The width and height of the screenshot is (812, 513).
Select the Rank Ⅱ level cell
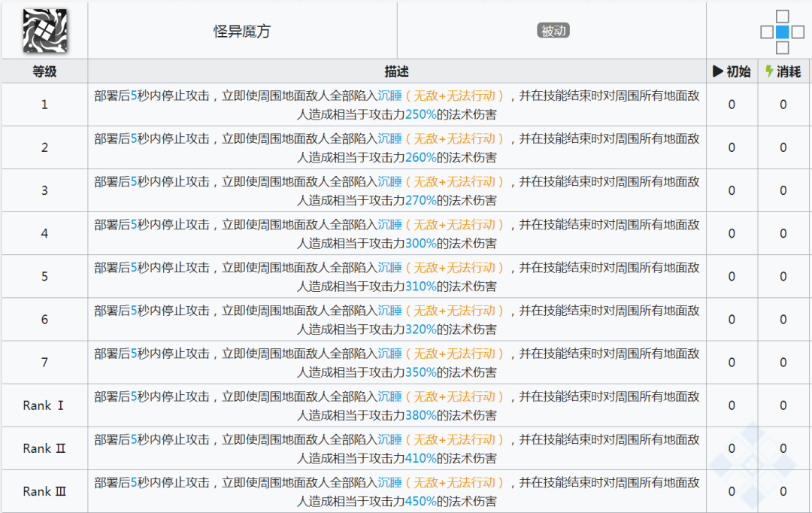coord(44,448)
